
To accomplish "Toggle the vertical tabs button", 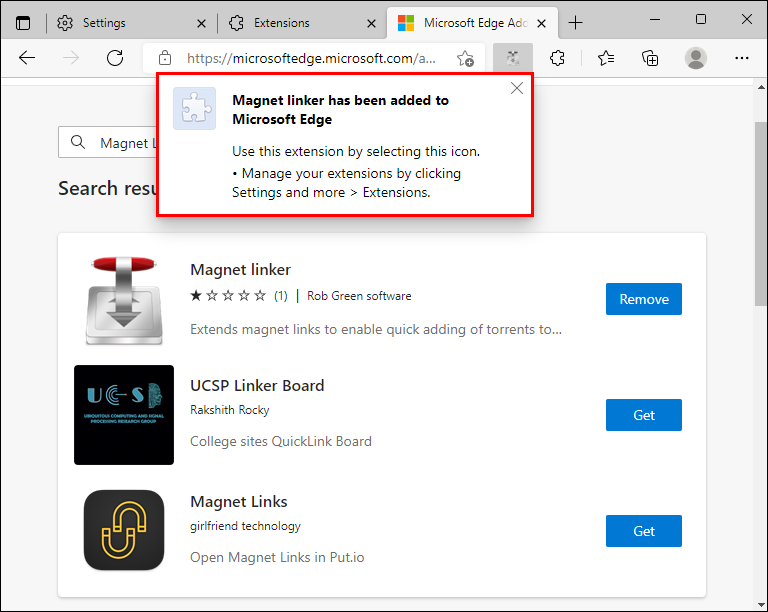I will tap(23, 22).
